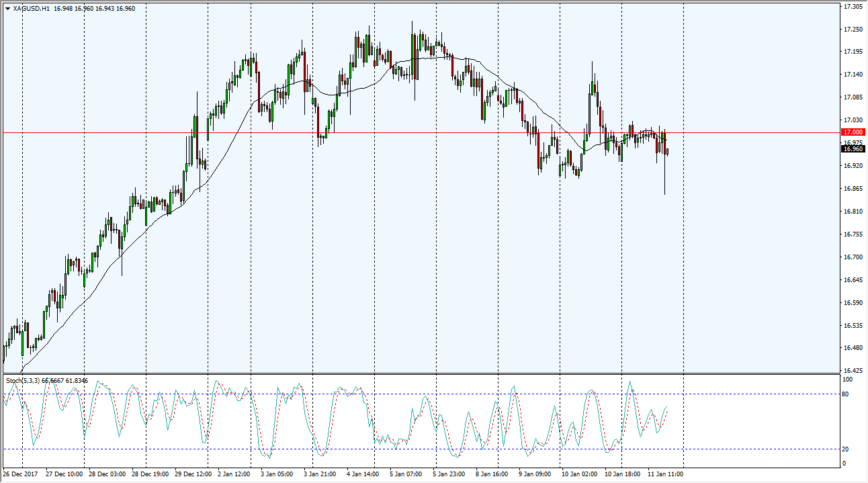This screenshot has width=868, height=483.
Task: Click the 16.865 price scale value
Action: [x=853, y=189]
